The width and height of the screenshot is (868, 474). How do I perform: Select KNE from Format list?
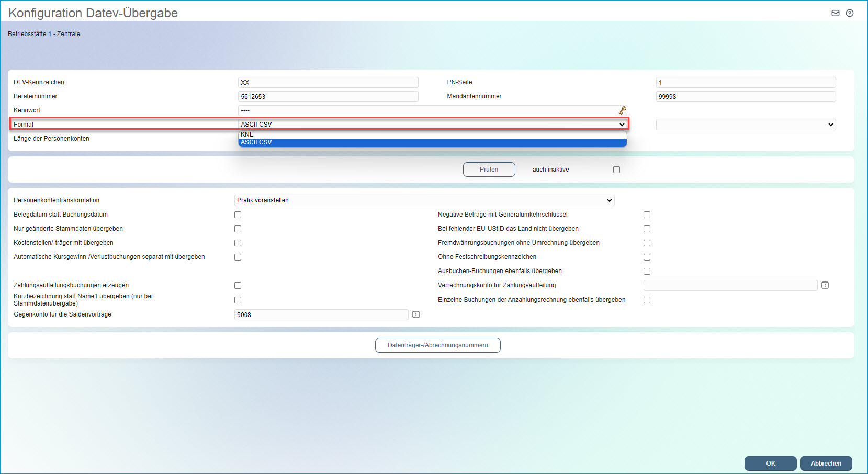click(x=432, y=134)
